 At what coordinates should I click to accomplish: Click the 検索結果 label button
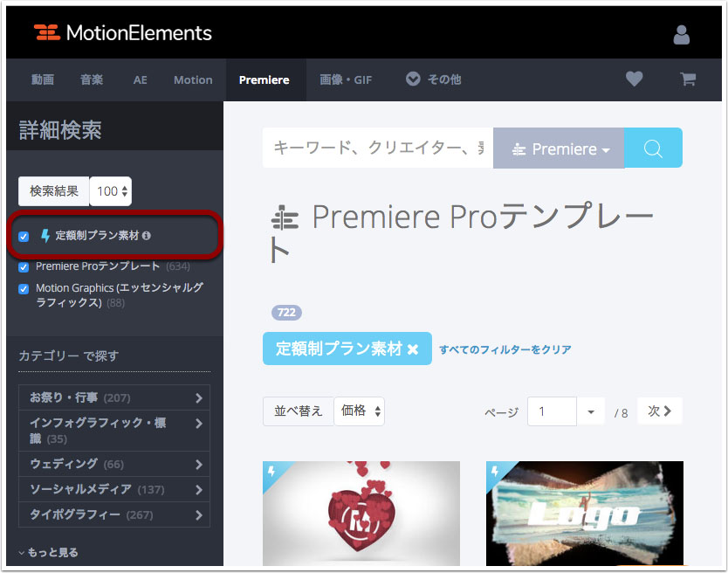[54, 191]
